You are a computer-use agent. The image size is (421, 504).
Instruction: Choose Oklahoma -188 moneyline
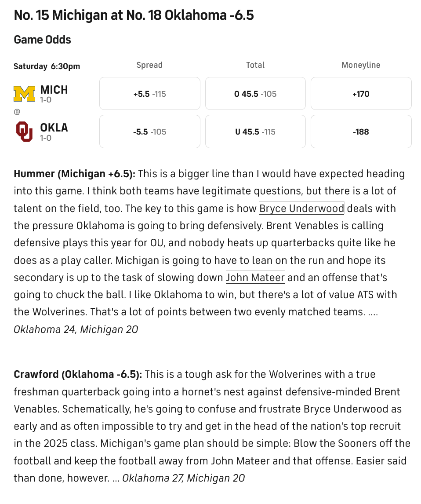[x=361, y=131]
